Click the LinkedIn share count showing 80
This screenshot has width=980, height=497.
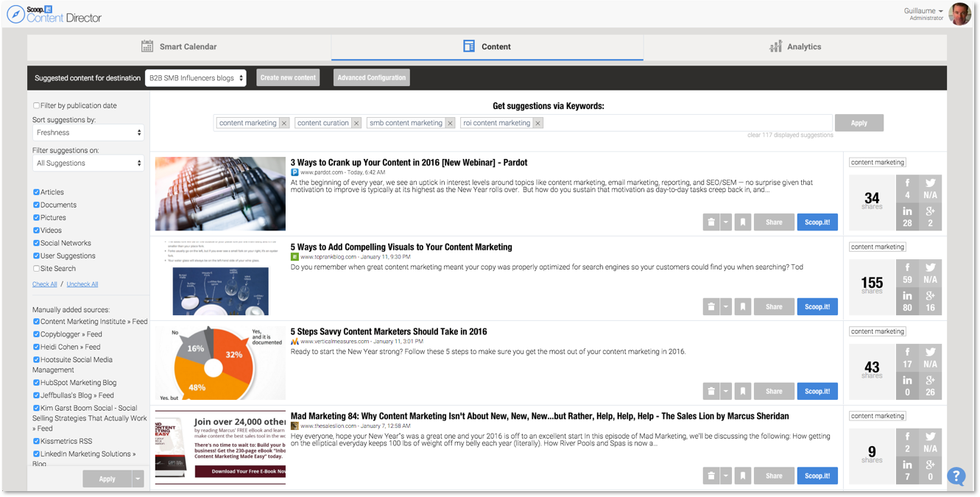(x=907, y=302)
